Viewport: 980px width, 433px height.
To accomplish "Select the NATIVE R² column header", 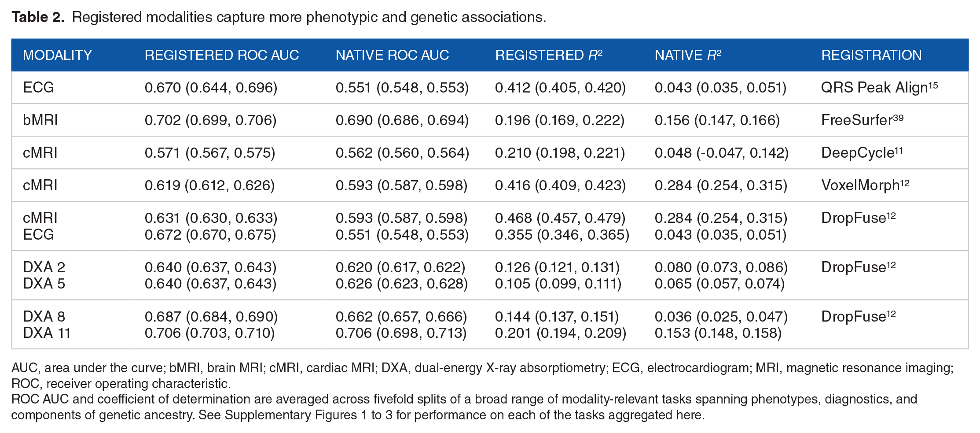I will [688, 55].
